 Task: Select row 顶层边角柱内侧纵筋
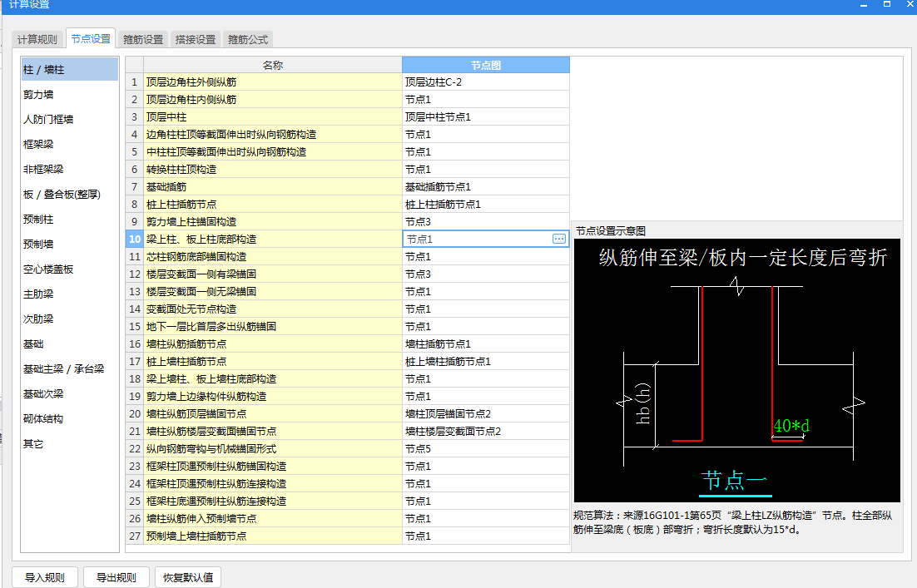pyautogui.click(x=273, y=99)
